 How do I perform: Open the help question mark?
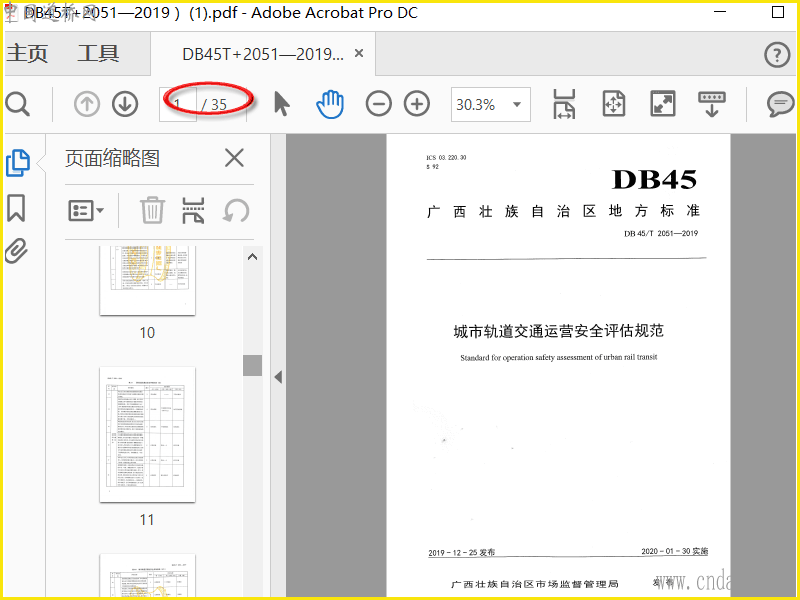(777, 54)
